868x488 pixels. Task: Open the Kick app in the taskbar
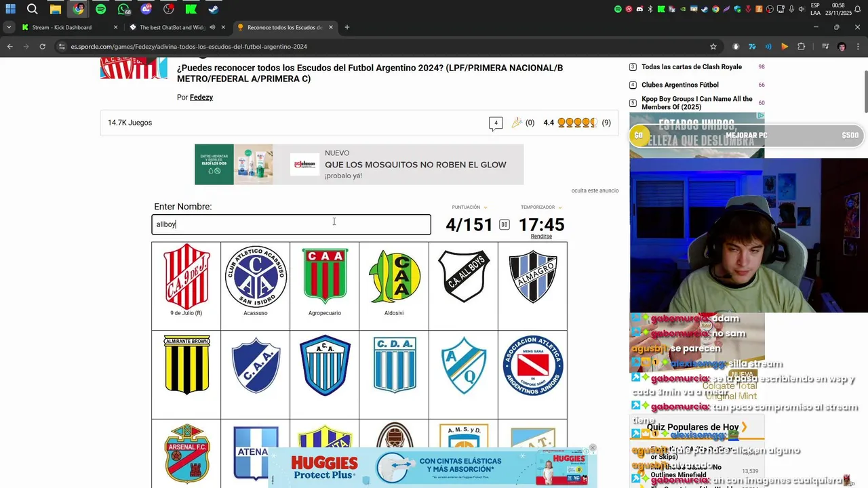tap(191, 9)
